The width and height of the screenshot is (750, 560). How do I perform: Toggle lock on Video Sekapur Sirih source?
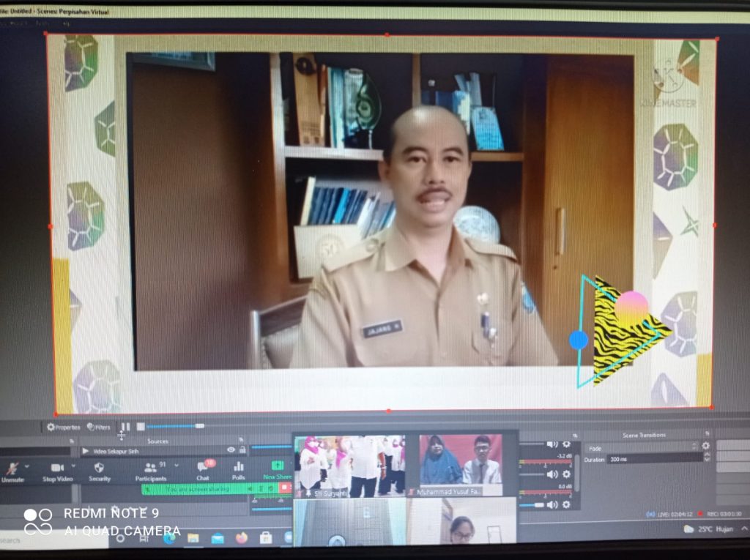(x=242, y=450)
